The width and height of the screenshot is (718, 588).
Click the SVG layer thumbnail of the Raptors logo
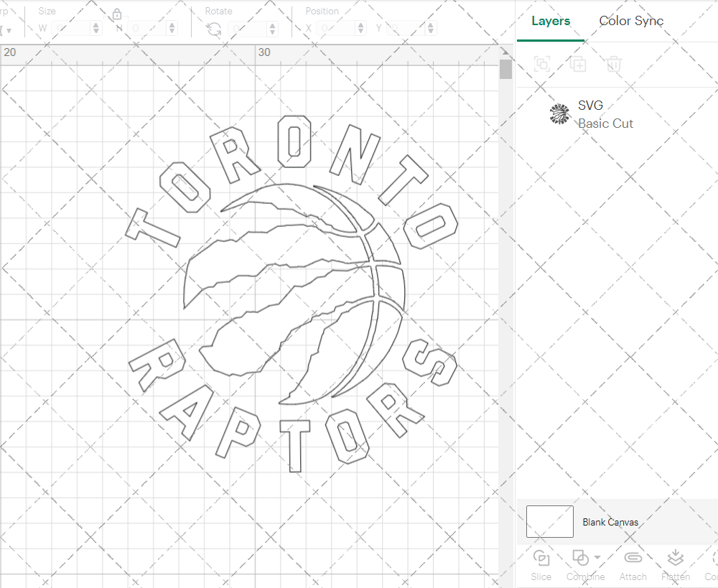pos(559,114)
